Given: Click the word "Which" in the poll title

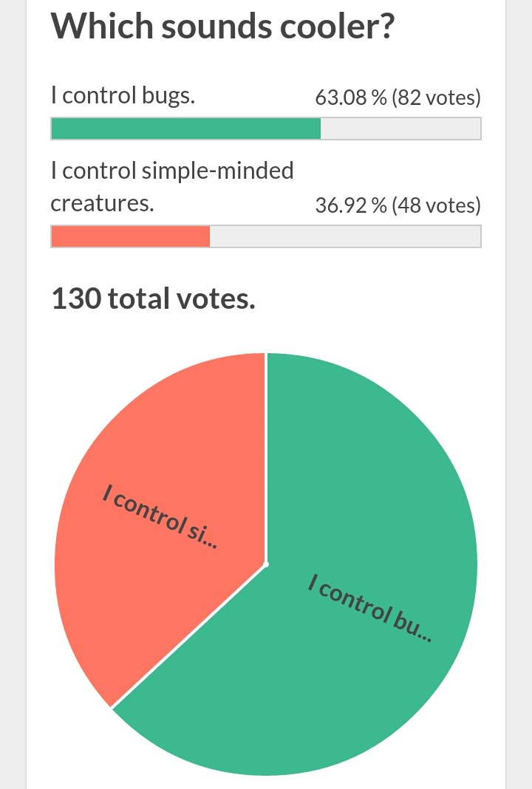Looking at the screenshot, I should (102, 27).
